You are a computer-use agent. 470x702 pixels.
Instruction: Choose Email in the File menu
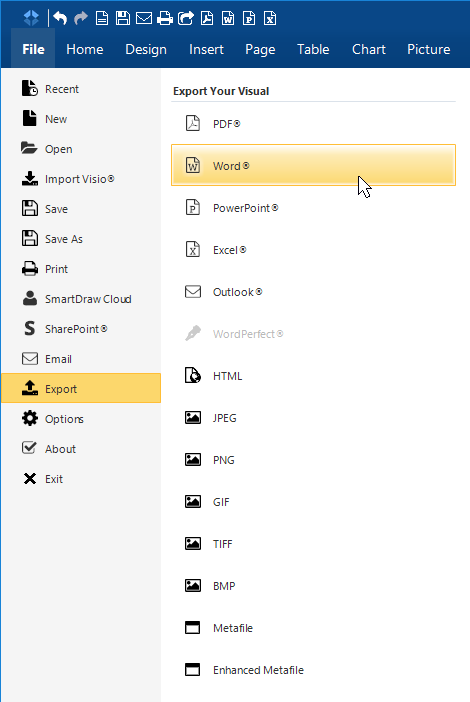(81, 359)
